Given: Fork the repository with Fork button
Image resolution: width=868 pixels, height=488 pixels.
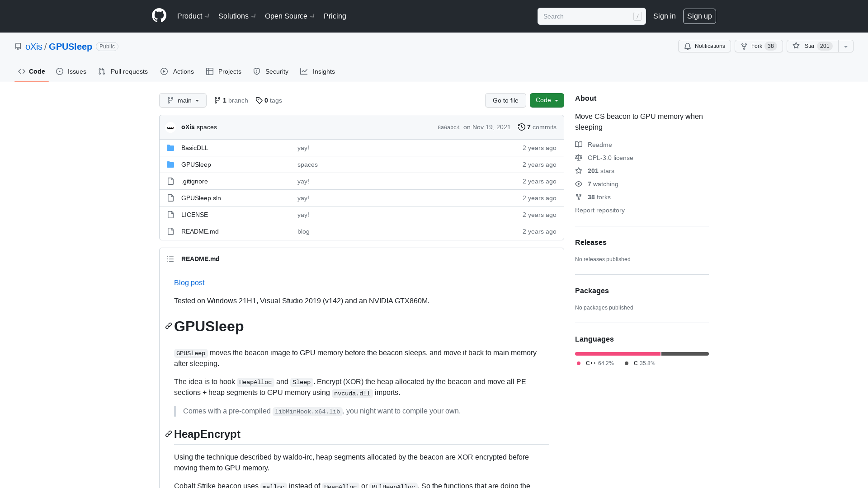Looking at the screenshot, I should (x=759, y=46).
